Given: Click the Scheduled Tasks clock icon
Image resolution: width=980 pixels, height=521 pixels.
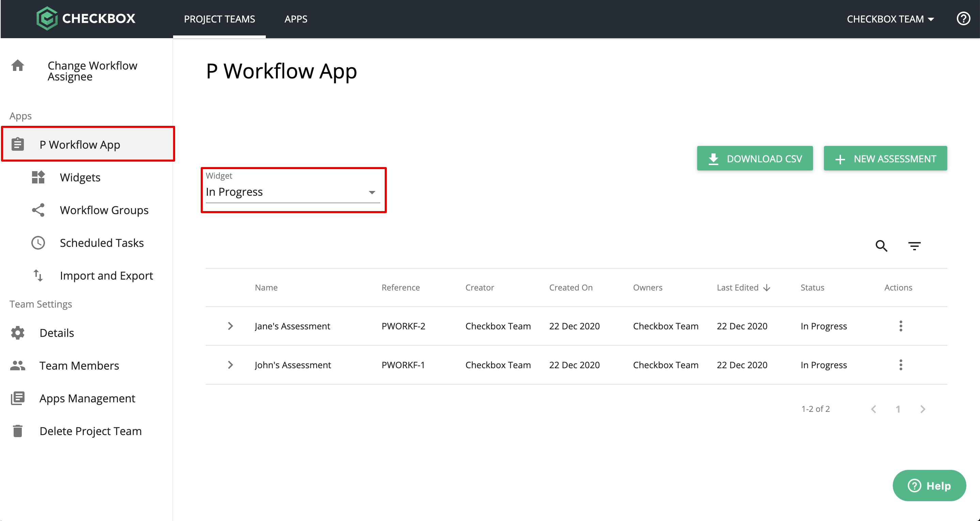Looking at the screenshot, I should point(38,243).
